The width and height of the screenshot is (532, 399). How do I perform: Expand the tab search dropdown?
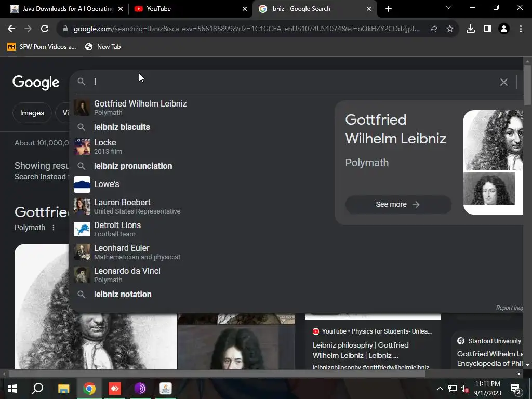click(x=448, y=7)
